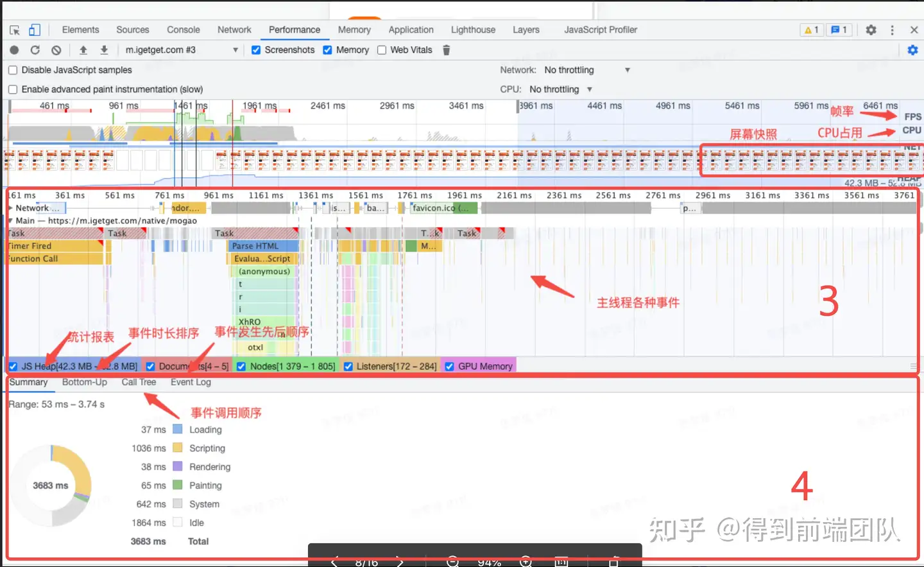Click the Idle white color swatch
This screenshot has height=567, width=924.
[x=178, y=522]
